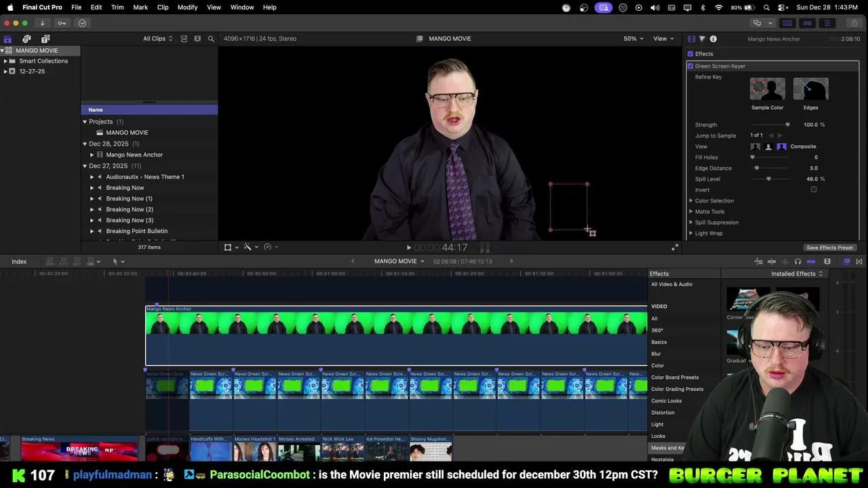The height and width of the screenshot is (488, 868).
Task: Collapse the Dec 27, 2025 group
Action: pos(85,166)
